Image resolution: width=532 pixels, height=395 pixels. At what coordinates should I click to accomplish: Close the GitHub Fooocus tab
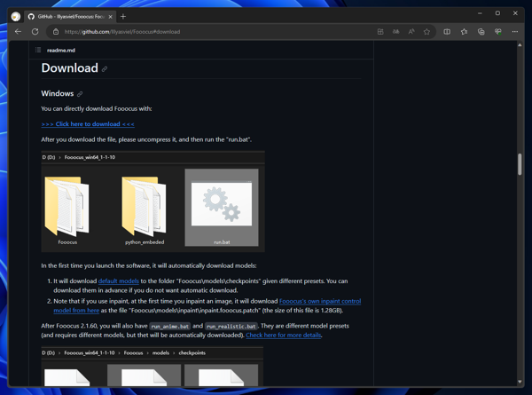pos(110,17)
